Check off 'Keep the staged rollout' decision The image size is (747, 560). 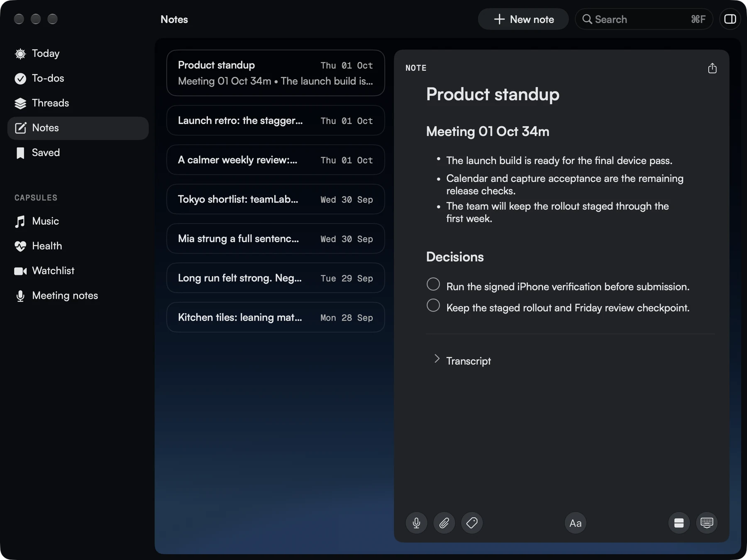coord(433,305)
